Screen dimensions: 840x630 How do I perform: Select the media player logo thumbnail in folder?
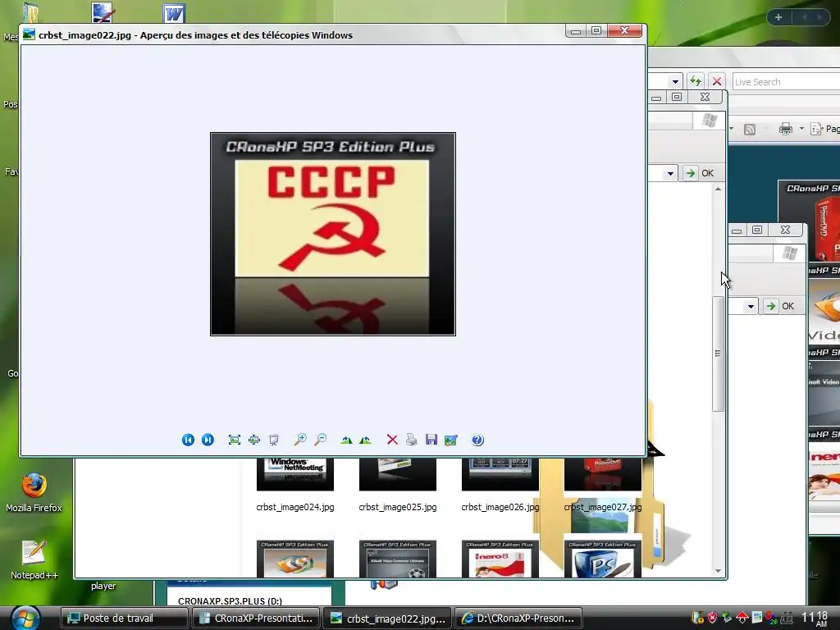(295, 559)
